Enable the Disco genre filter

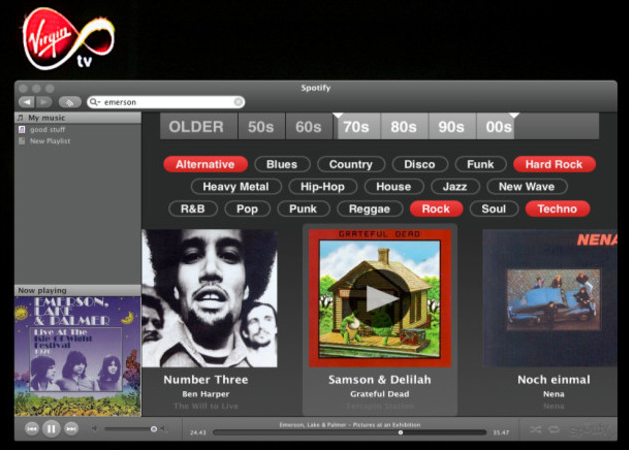tap(420, 164)
